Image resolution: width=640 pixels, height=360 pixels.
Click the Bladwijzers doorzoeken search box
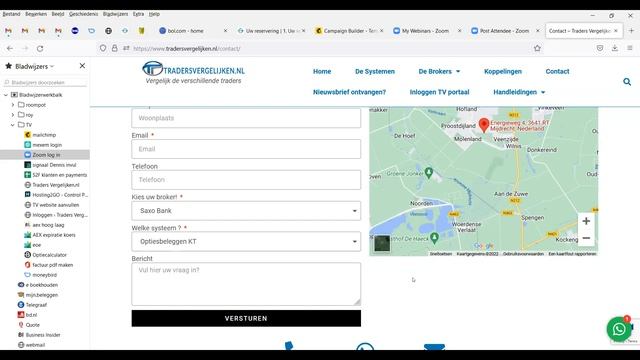click(x=45, y=82)
